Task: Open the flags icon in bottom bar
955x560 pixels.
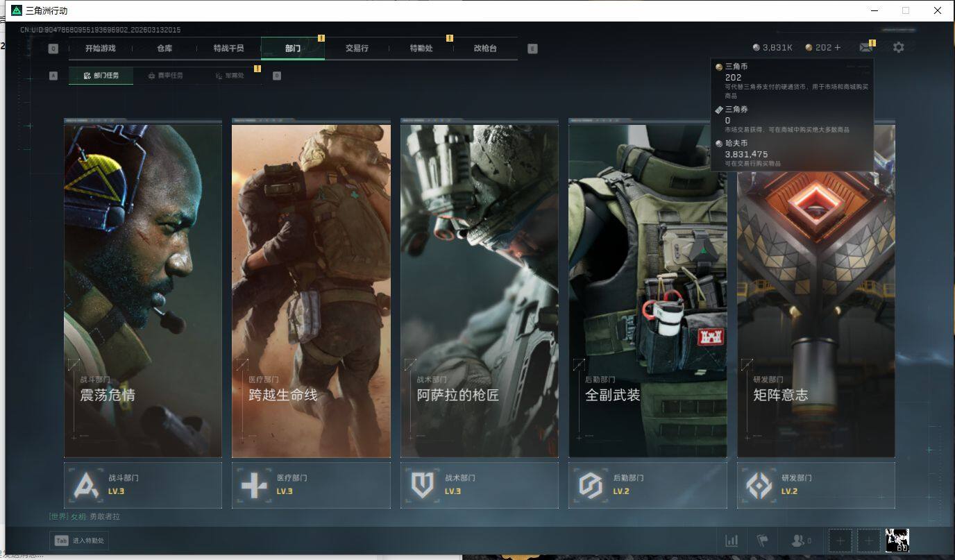Action: [x=762, y=541]
